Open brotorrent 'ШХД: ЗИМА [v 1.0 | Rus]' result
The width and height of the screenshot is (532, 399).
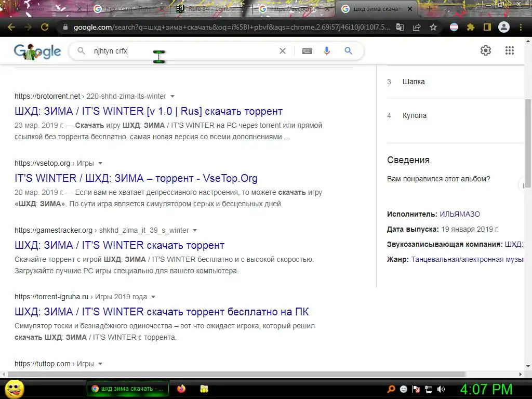click(149, 111)
